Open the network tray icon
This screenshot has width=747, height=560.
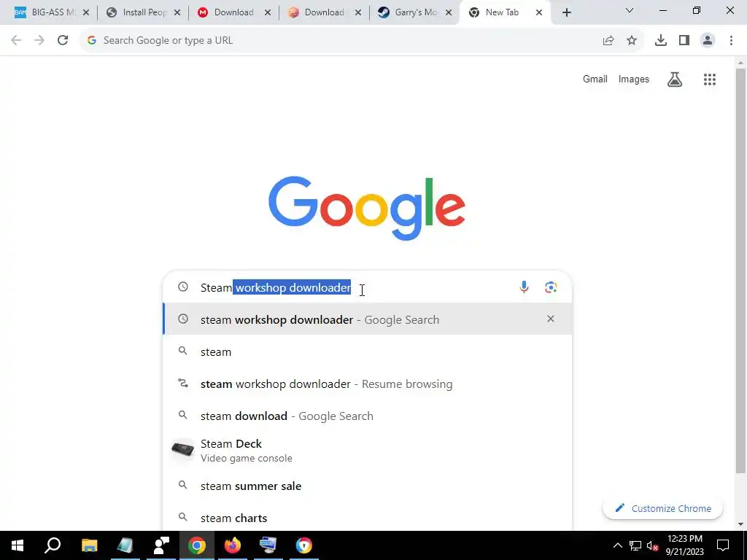pyautogui.click(x=635, y=545)
